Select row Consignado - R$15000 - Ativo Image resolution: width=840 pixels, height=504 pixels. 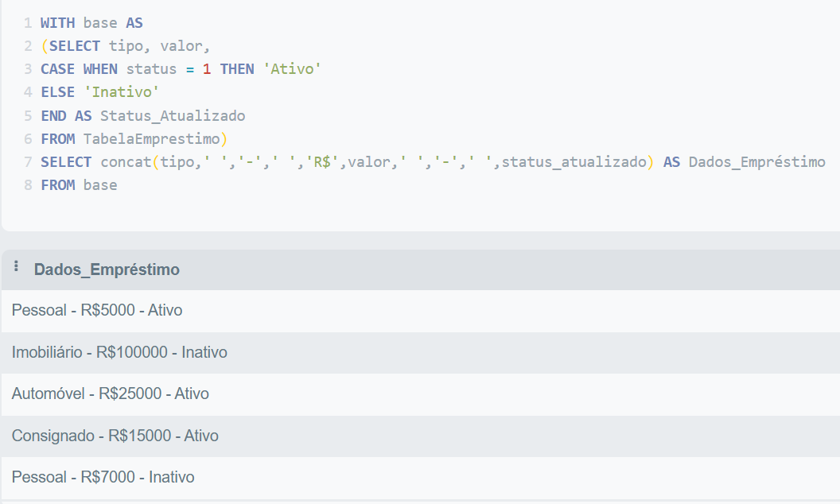(x=115, y=436)
